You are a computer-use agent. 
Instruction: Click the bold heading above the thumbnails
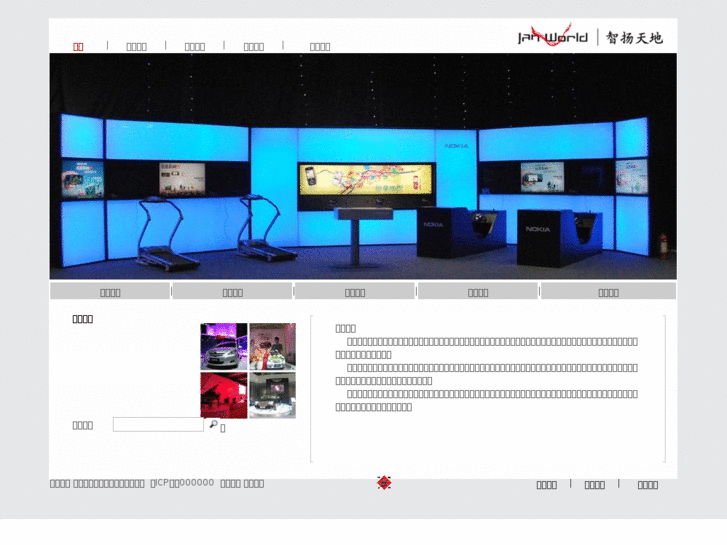(83, 319)
